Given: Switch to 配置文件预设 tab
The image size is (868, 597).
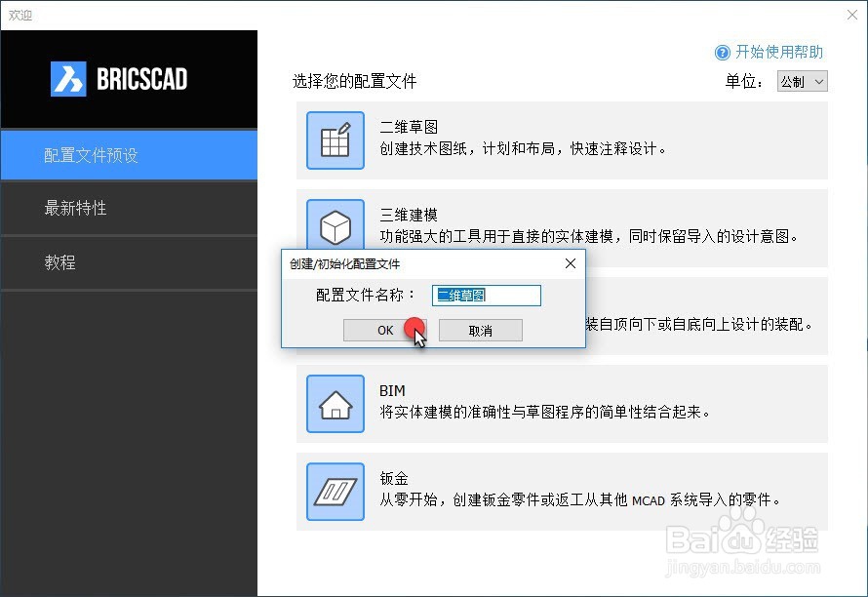Looking at the screenshot, I should (x=129, y=155).
